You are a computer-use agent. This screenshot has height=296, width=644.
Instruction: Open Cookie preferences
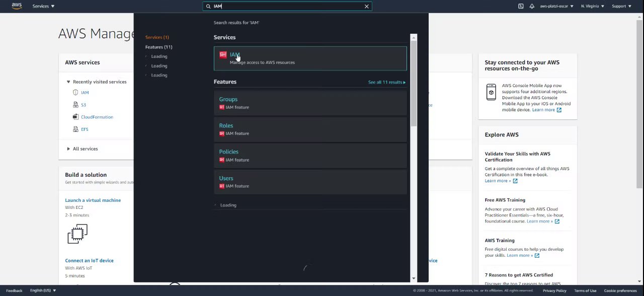tap(620, 290)
